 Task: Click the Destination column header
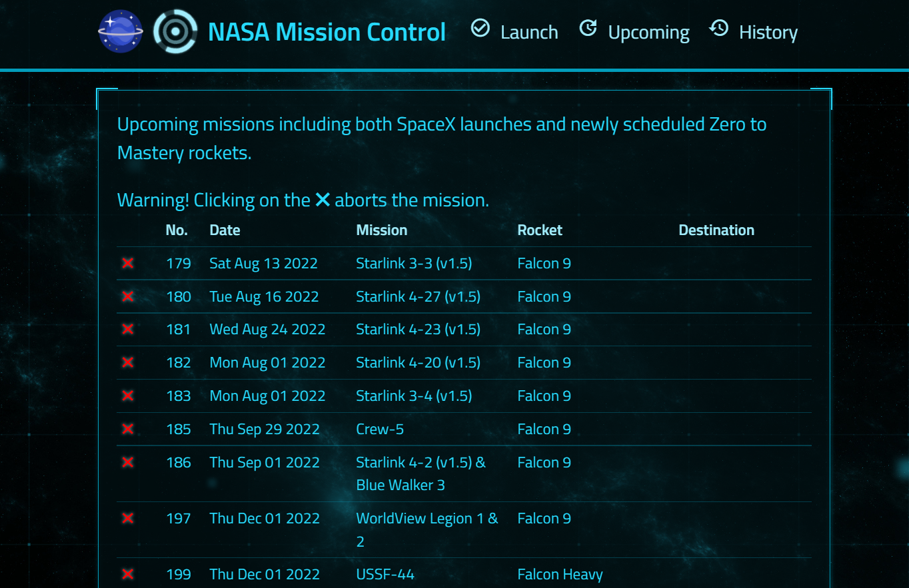click(x=716, y=230)
